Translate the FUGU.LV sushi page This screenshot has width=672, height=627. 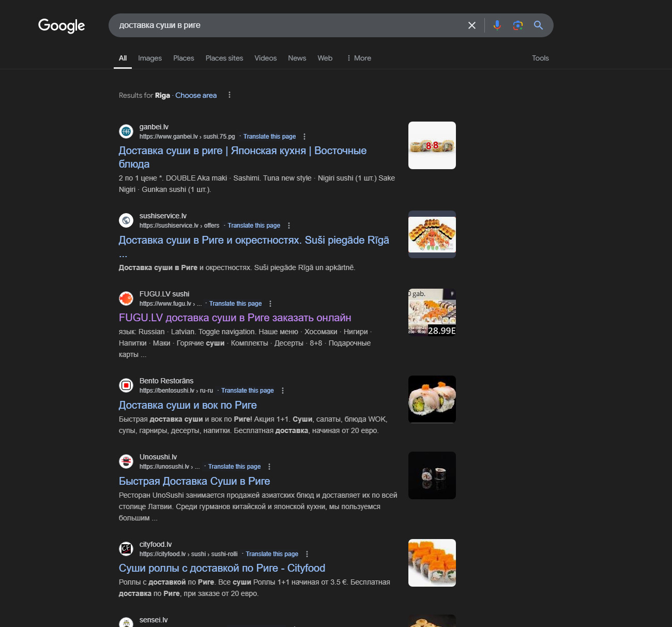click(x=235, y=304)
